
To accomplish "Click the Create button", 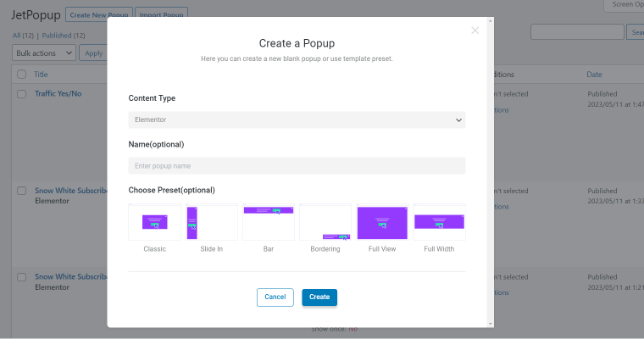I will 319,297.
